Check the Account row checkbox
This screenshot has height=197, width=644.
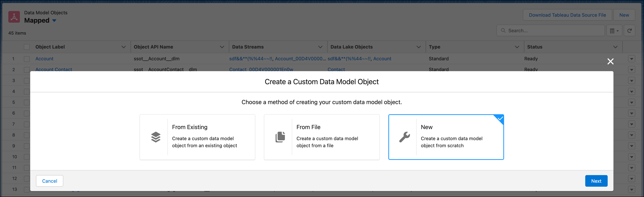coord(27,59)
